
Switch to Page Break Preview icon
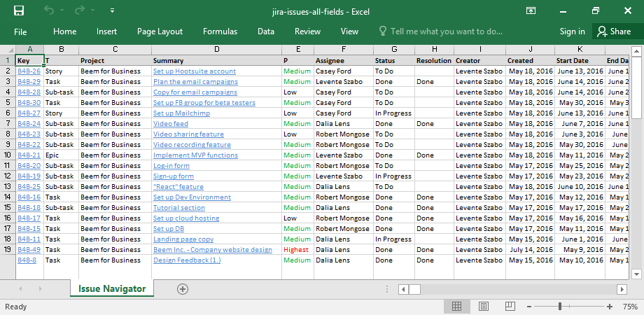(510, 307)
